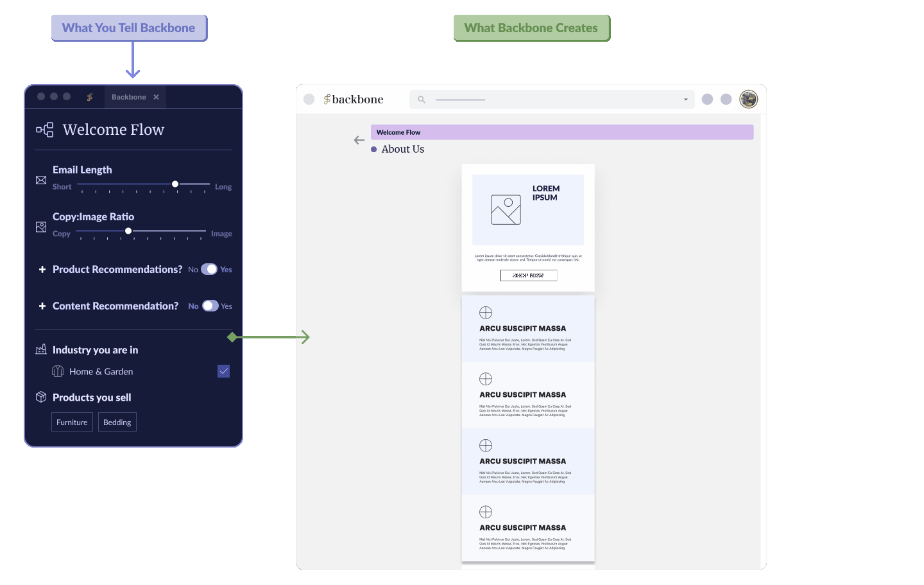Image resolution: width=924 pixels, height=585 pixels.
Task: Select the envelope icon beside Email Length
Action: 40,180
